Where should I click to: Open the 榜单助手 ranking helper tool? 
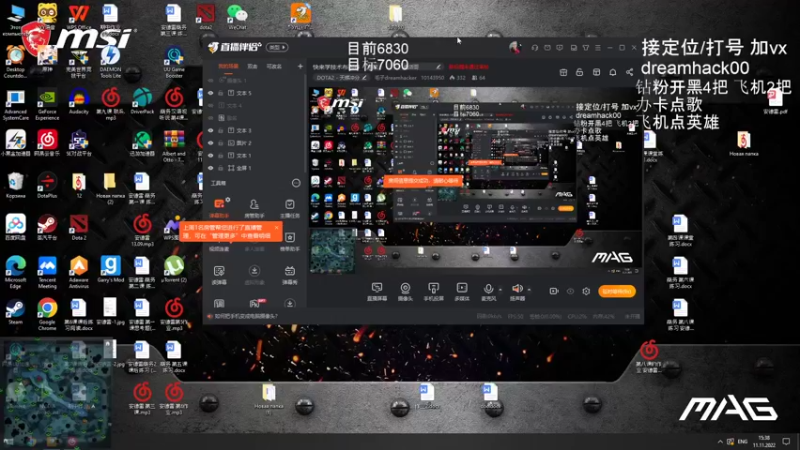point(289,241)
